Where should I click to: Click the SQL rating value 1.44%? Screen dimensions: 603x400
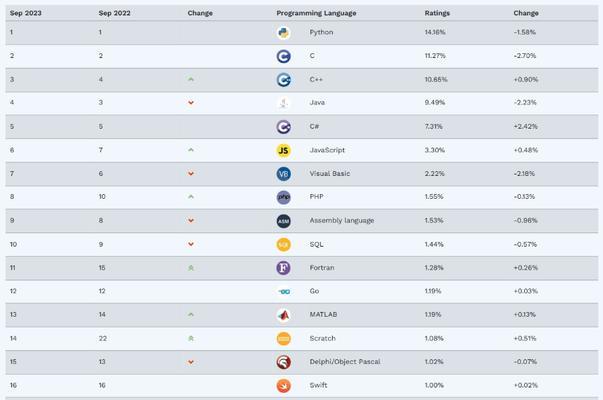434,244
